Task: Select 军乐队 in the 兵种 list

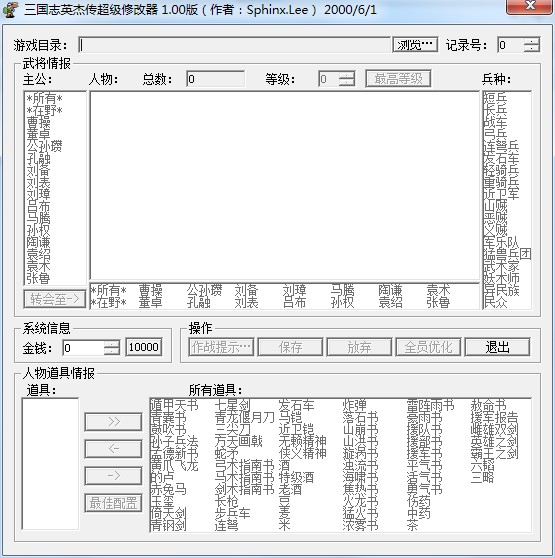Action: (501, 242)
